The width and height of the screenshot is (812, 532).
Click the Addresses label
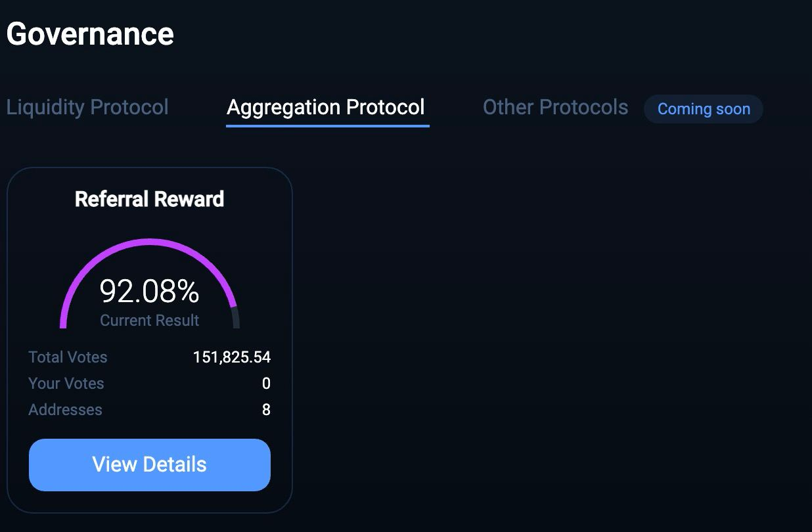tap(66, 410)
